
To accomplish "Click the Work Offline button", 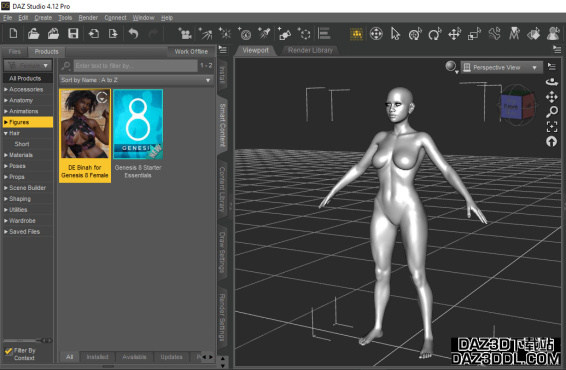I will 191,52.
